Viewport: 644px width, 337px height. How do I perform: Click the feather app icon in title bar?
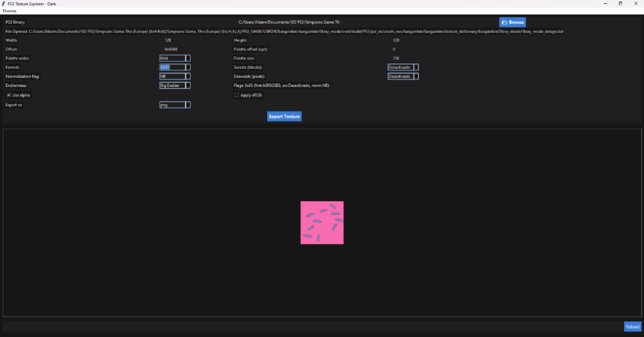pyautogui.click(x=4, y=4)
